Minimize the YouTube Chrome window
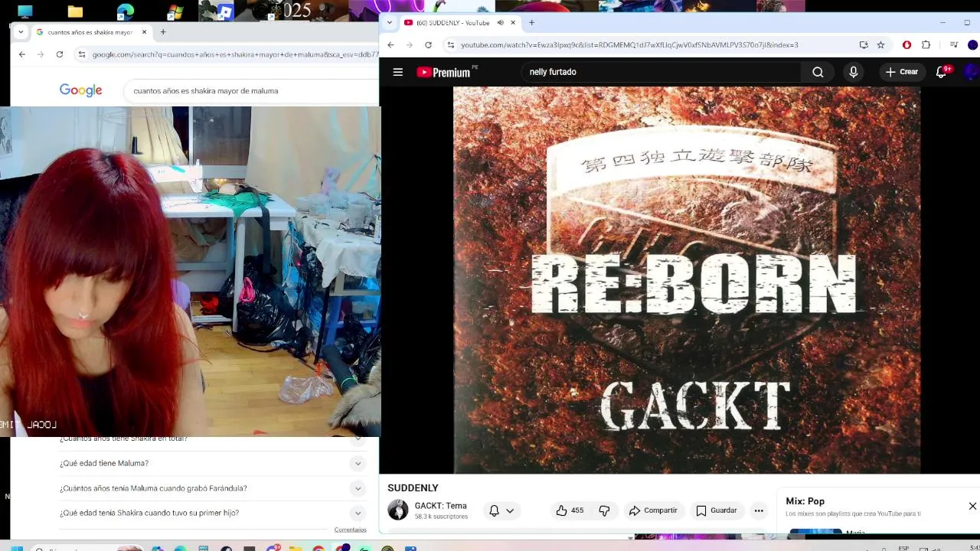Screen dimensions: 980x551 pos(943,23)
